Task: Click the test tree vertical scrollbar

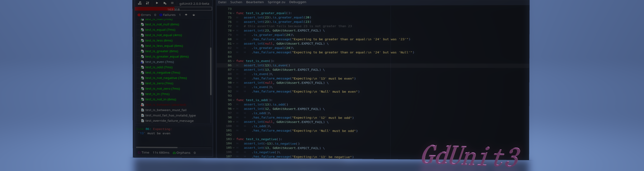Action: [x=211, y=71]
